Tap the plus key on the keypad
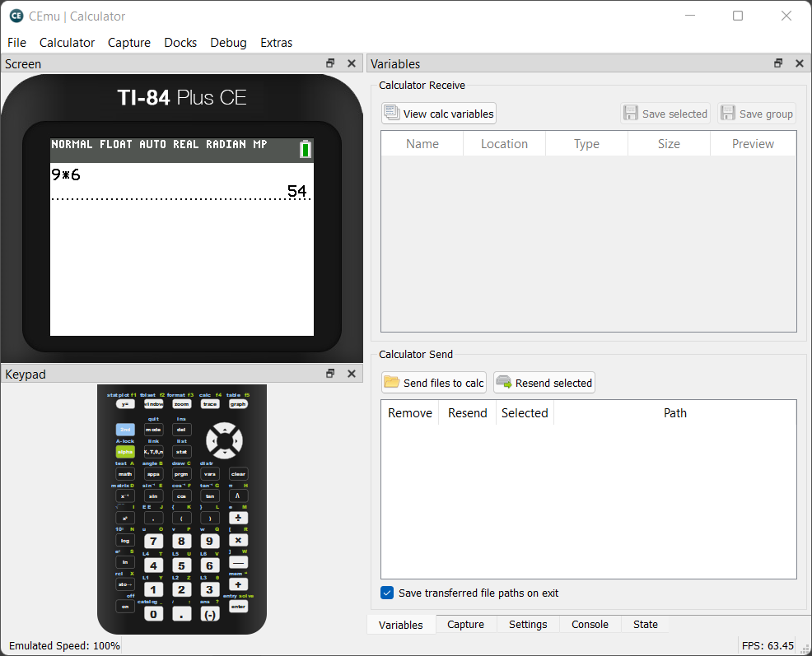Viewport: 812px width, 656px height. [238, 584]
